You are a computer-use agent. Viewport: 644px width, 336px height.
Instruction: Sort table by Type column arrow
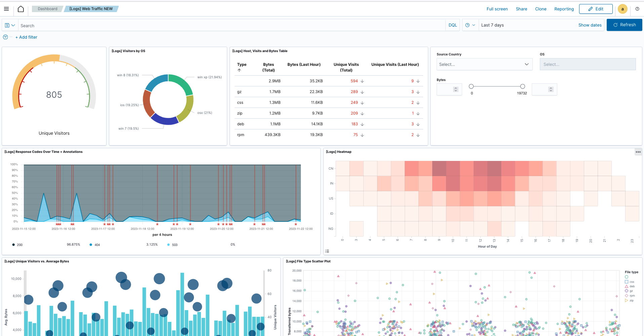(239, 70)
